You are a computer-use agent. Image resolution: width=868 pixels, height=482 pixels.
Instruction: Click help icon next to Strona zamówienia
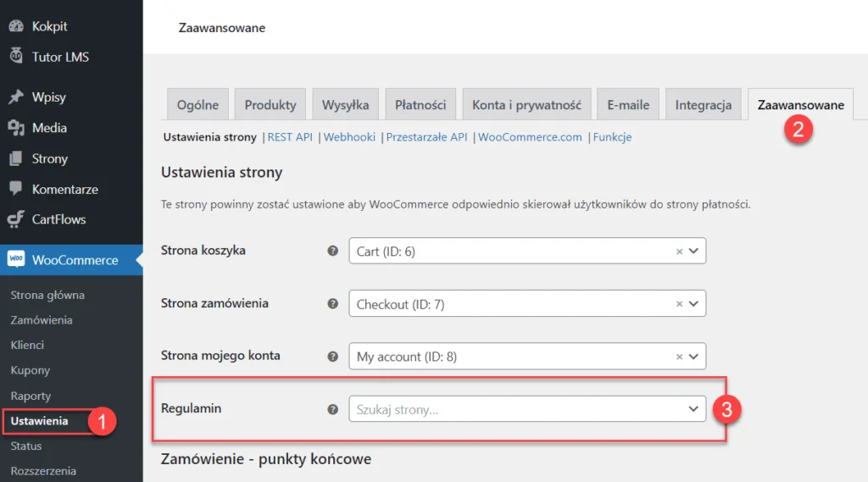(x=332, y=303)
